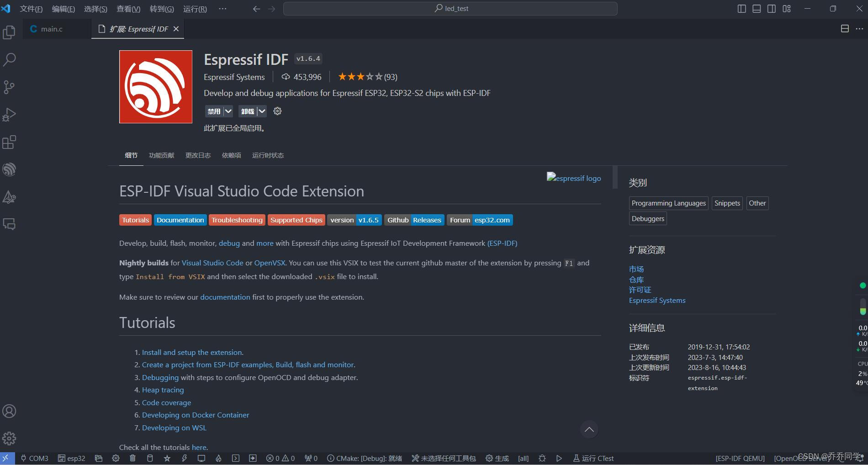
Task: Click the Debuggers category tag
Action: coord(648,218)
